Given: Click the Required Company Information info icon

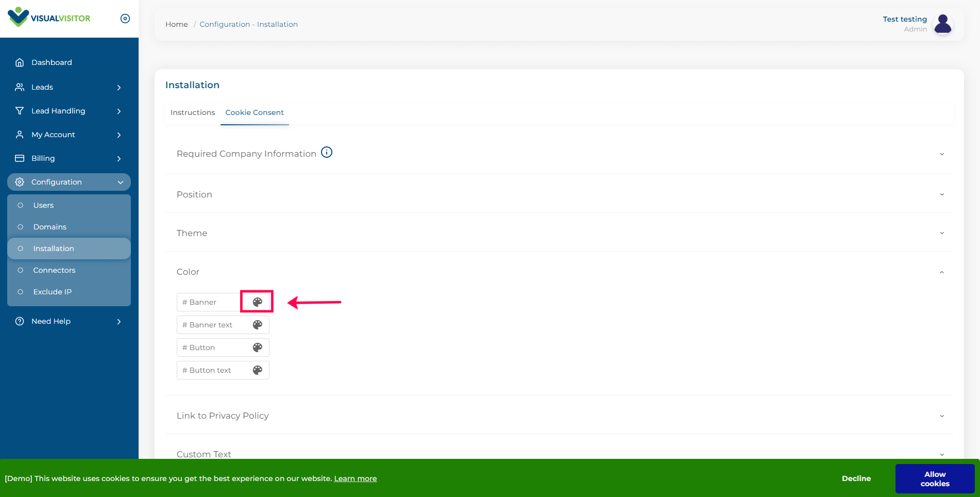Looking at the screenshot, I should coord(327,153).
